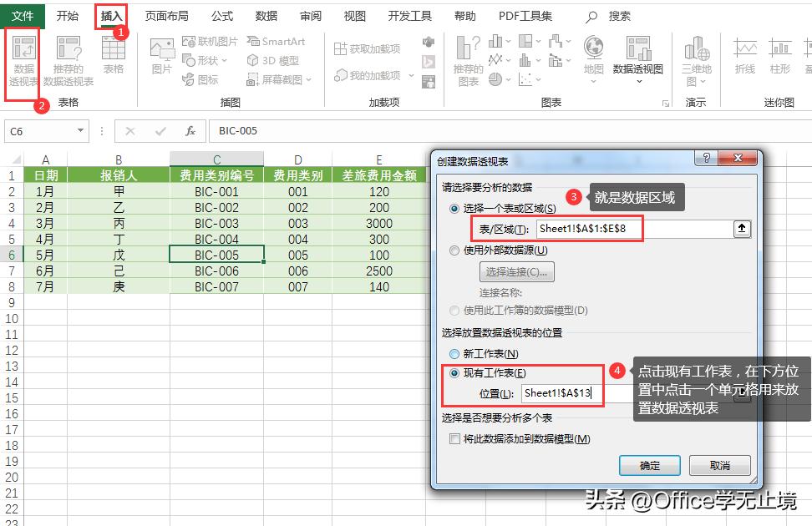This screenshot has width=812, height=526.
Task: Switch to the 开始 ribbon tab
Action: tap(68, 14)
